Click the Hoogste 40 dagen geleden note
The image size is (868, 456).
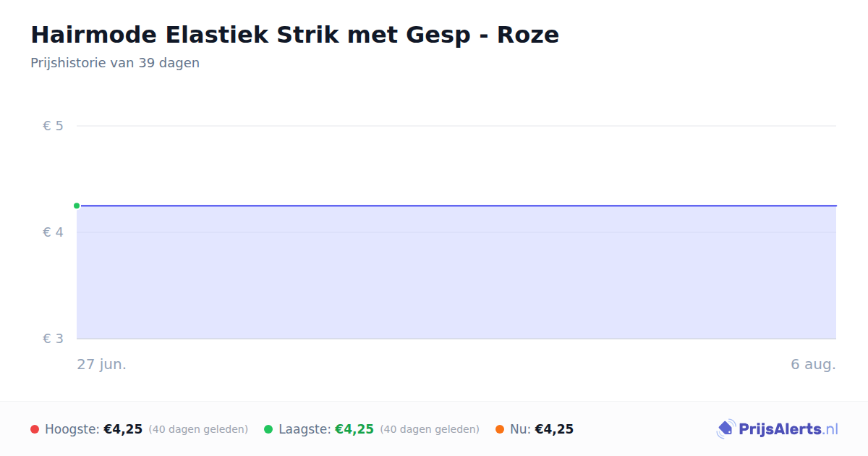pyautogui.click(x=198, y=429)
